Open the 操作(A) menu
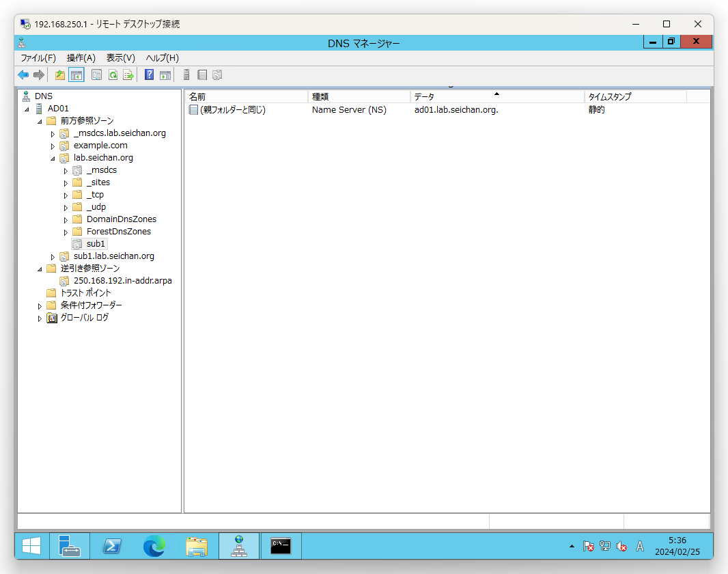 (x=81, y=58)
